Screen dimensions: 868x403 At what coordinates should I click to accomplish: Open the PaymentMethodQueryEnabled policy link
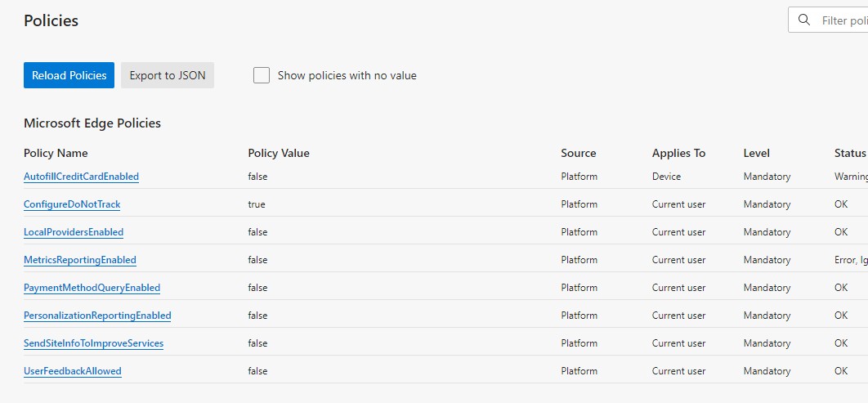pyautogui.click(x=92, y=287)
